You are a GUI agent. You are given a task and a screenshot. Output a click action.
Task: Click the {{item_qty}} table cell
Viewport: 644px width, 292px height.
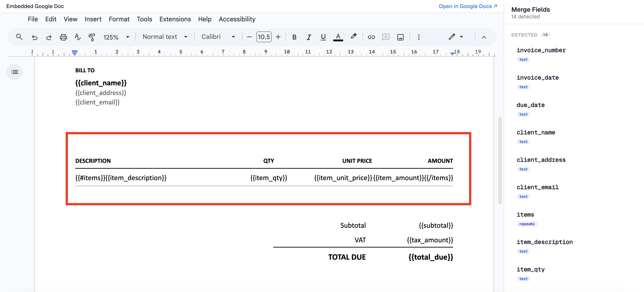coord(269,178)
